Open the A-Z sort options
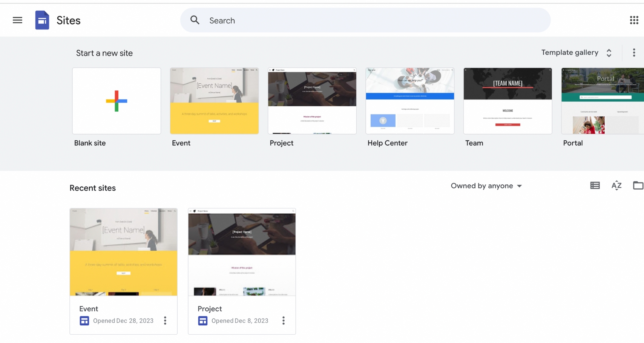 616,185
